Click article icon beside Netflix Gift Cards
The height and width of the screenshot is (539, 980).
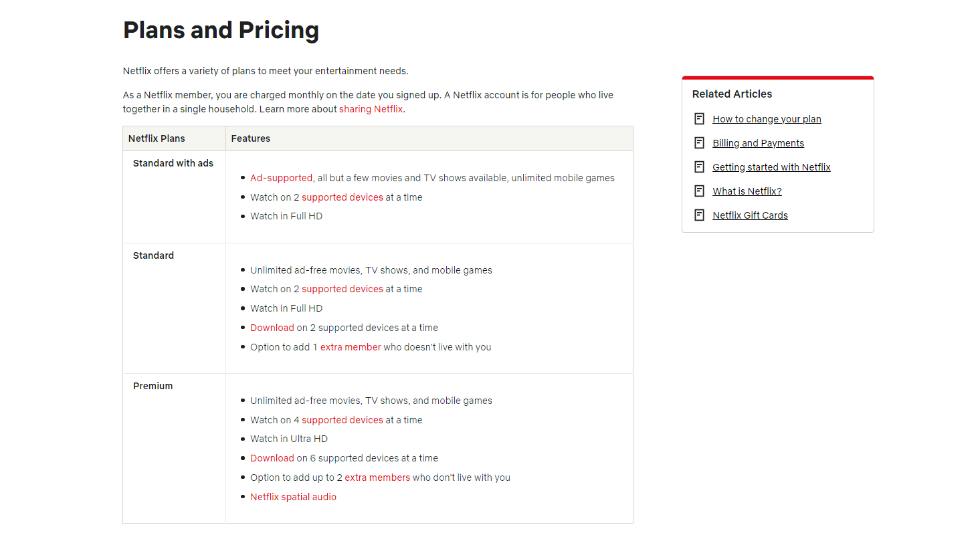point(699,215)
